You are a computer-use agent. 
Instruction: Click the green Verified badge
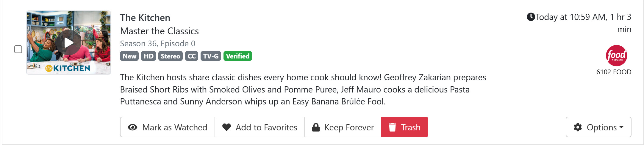point(237,56)
